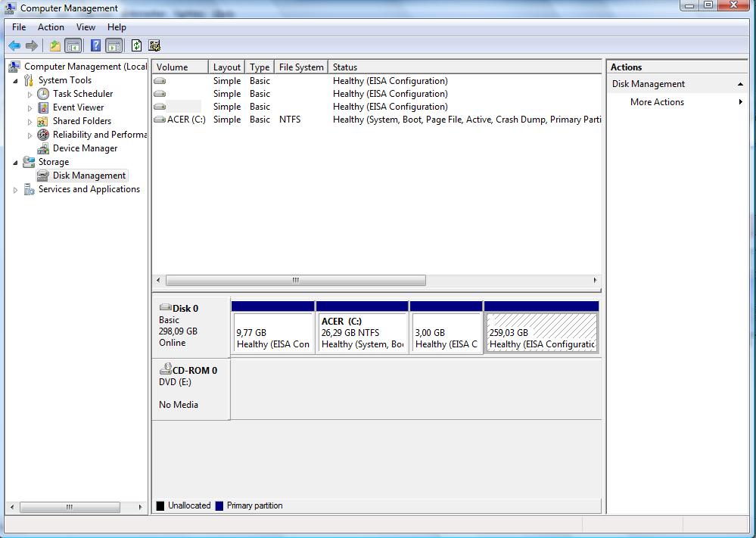Select the 9,77 GB EISA partition block
Image resolution: width=756 pixels, height=538 pixels.
[273, 328]
